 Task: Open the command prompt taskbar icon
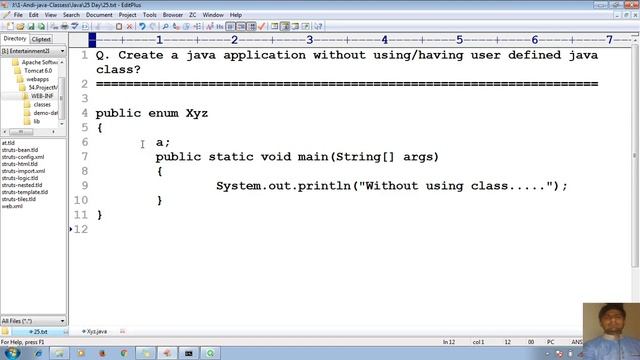click(189, 353)
